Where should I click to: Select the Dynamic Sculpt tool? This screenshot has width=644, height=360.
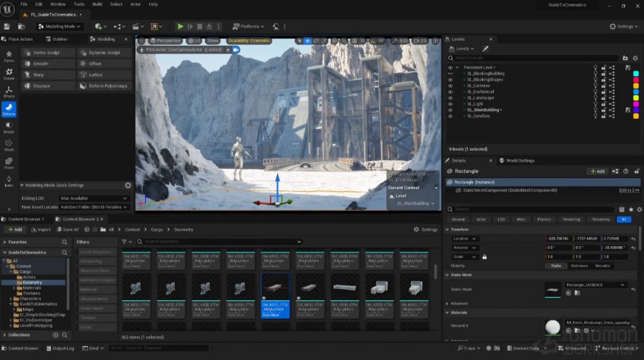click(104, 53)
